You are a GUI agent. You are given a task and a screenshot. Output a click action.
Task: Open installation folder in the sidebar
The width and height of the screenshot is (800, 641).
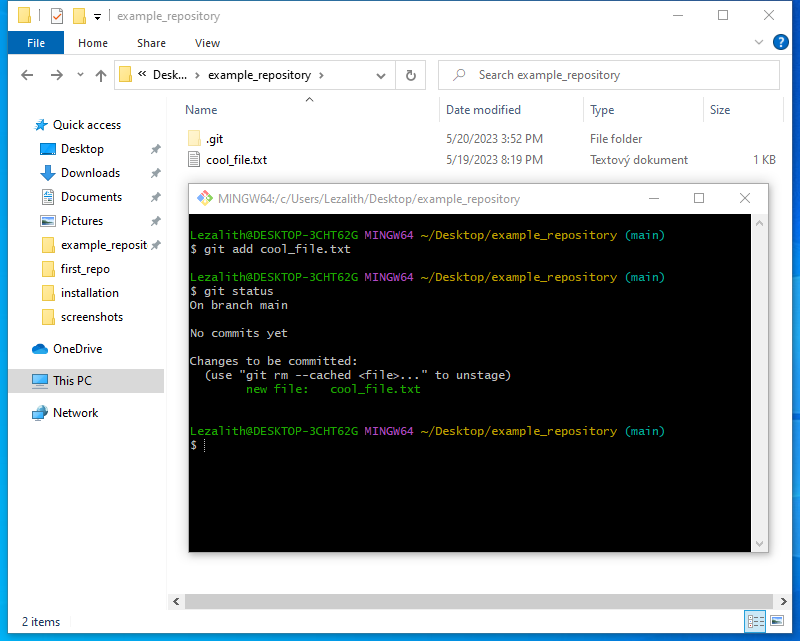[x=89, y=293]
